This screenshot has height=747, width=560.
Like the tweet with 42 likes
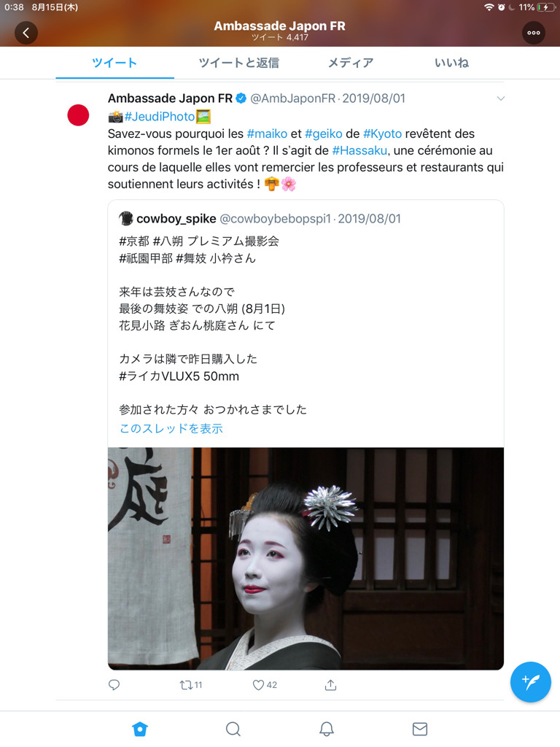(x=265, y=685)
